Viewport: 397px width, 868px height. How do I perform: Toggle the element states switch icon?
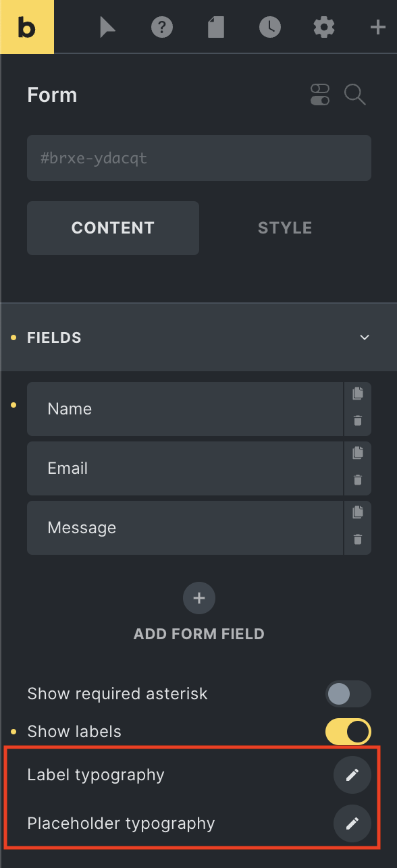320,94
